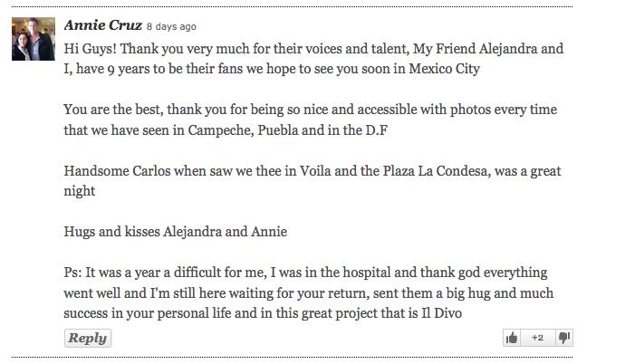Click 'Hugs and kisses Alejandra and Annie' line

coord(176,232)
